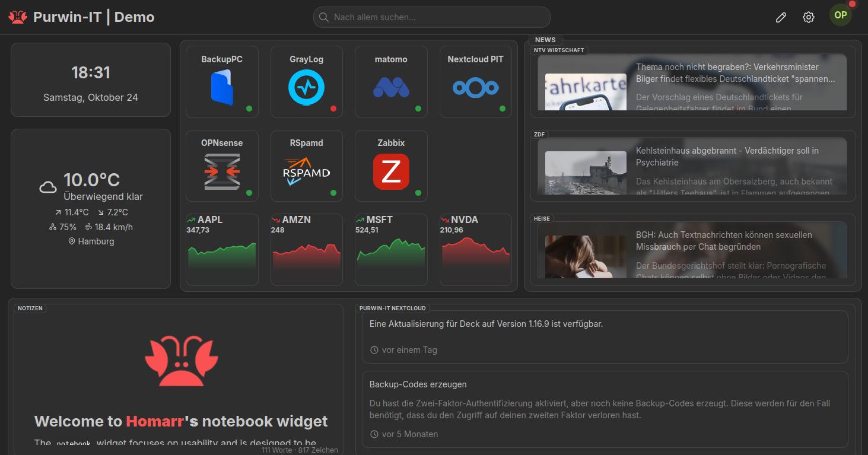The width and height of the screenshot is (868, 455).
Task: Click the Fahrkarte news thumbnail
Action: [586, 92]
